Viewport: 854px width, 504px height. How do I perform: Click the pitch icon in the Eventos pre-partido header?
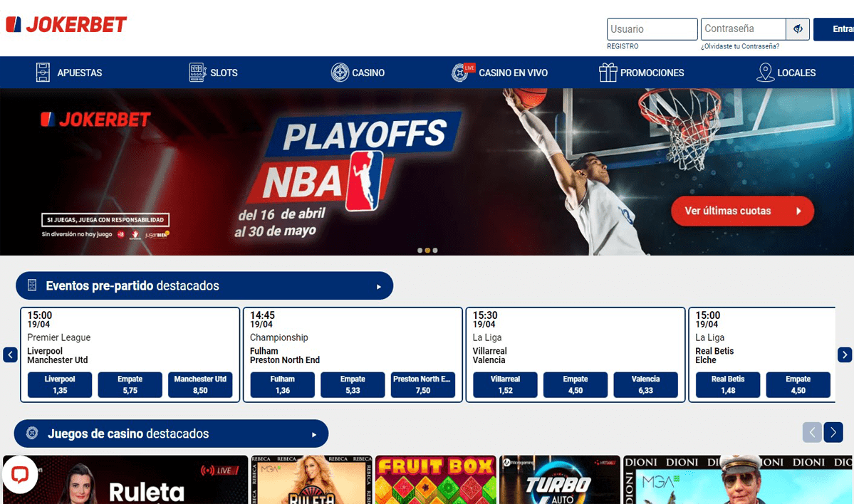pyautogui.click(x=32, y=285)
